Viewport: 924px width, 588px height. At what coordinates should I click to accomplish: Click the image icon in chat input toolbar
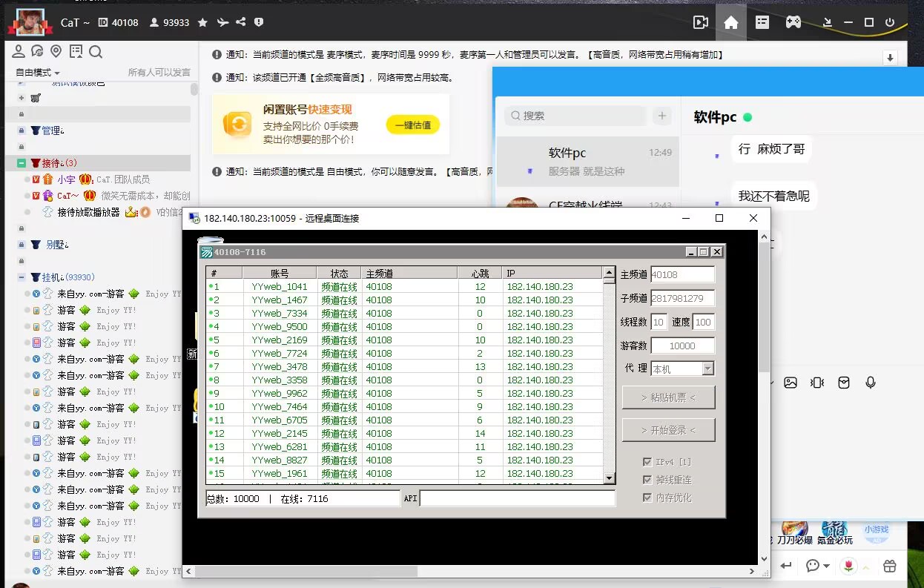[791, 383]
